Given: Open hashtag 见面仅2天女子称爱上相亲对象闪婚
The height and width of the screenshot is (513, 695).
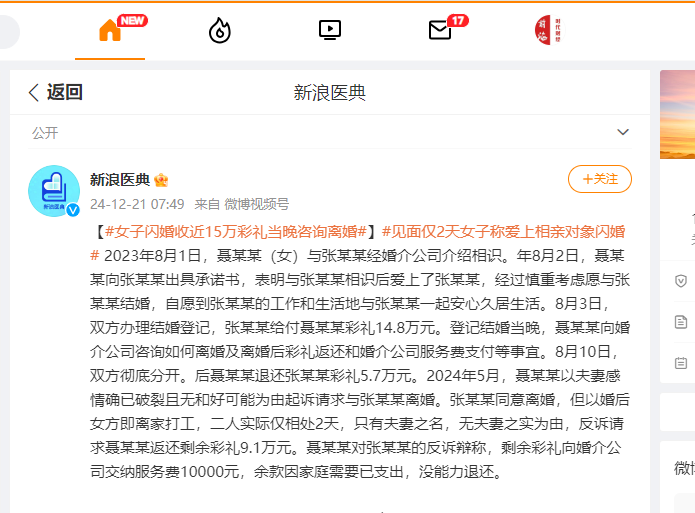Looking at the screenshot, I should tap(504, 231).
